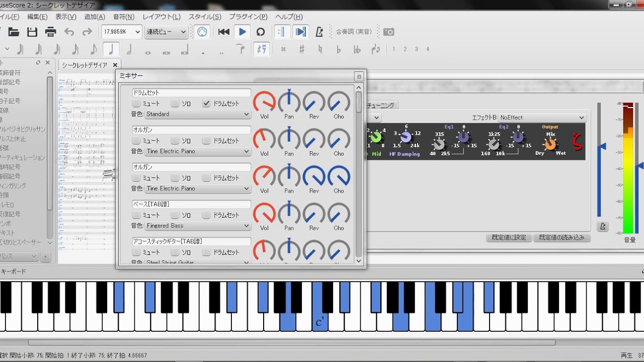Mute the ベース[TAB譜] channel

(136, 215)
